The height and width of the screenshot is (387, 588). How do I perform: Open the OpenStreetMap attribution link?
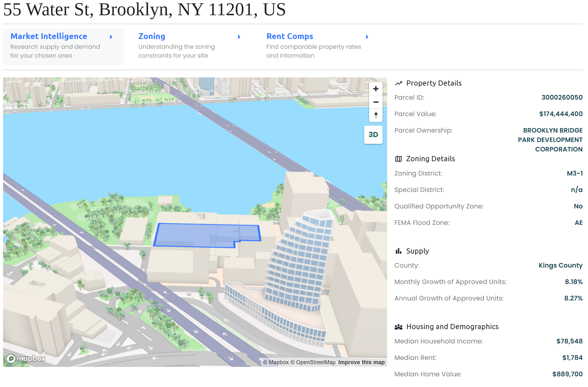(x=313, y=362)
